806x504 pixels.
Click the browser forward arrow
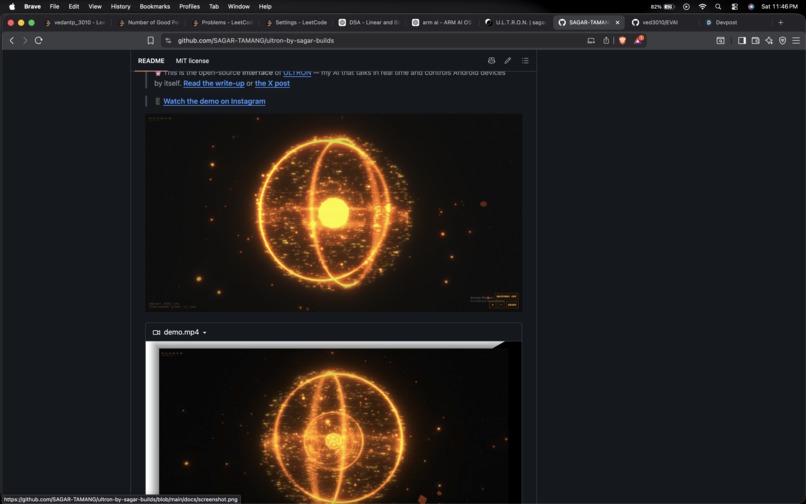25,40
